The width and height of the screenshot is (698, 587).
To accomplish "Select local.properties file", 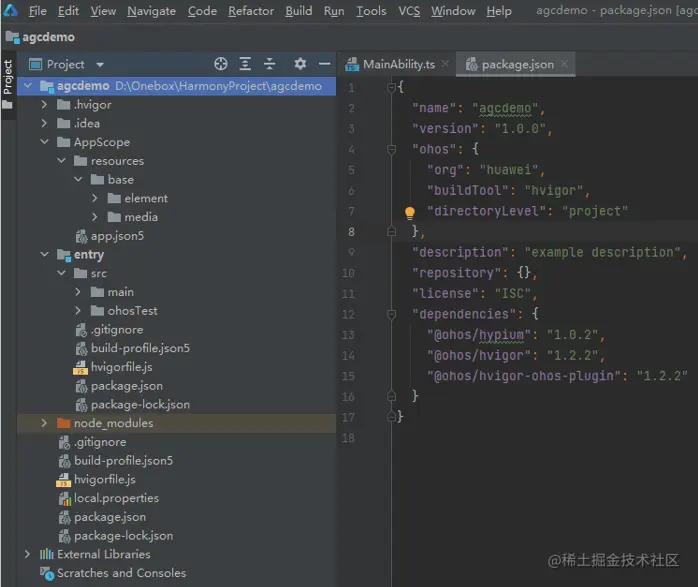I will [x=116, y=498].
